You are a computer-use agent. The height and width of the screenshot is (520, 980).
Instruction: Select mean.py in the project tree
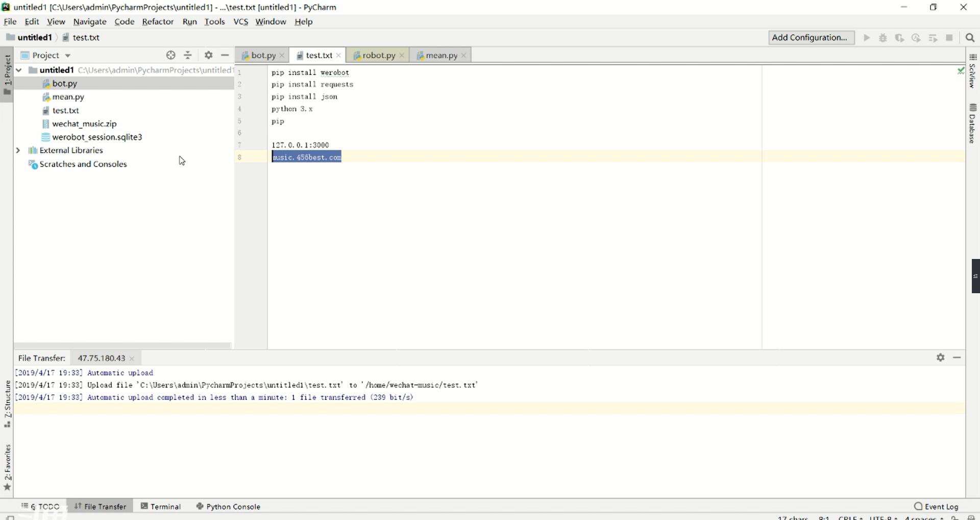click(x=68, y=97)
